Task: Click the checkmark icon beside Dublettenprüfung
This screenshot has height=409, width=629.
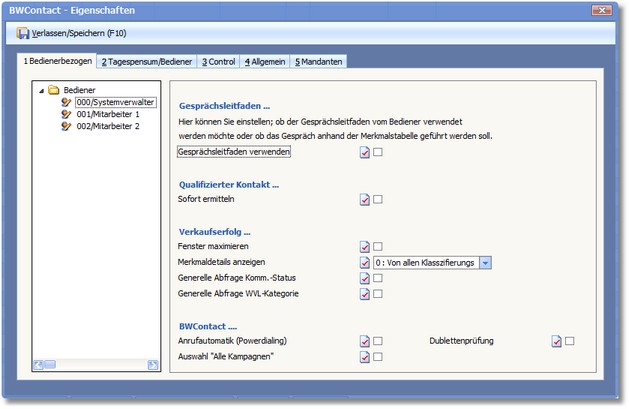Action: pos(556,341)
